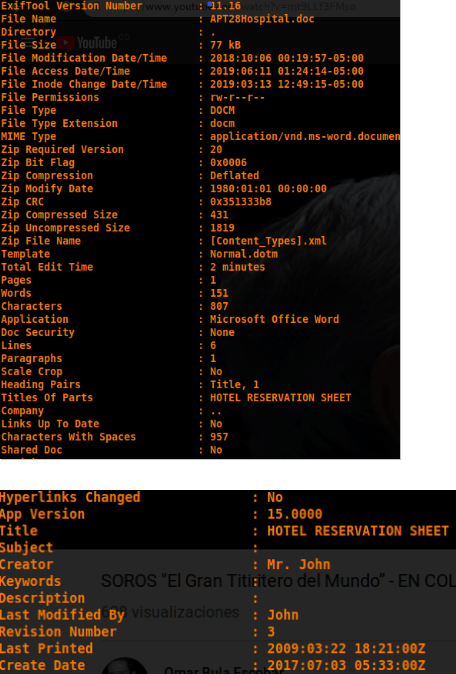
Task: Select Characters With Spaces value 957
Action: click(219, 437)
